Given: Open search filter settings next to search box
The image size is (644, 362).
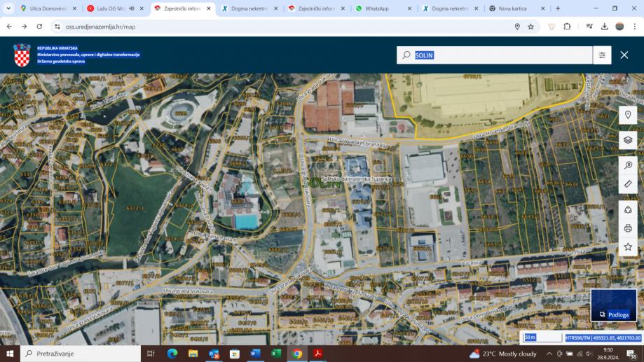Looking at the screenshot, I should click(602, 55).
